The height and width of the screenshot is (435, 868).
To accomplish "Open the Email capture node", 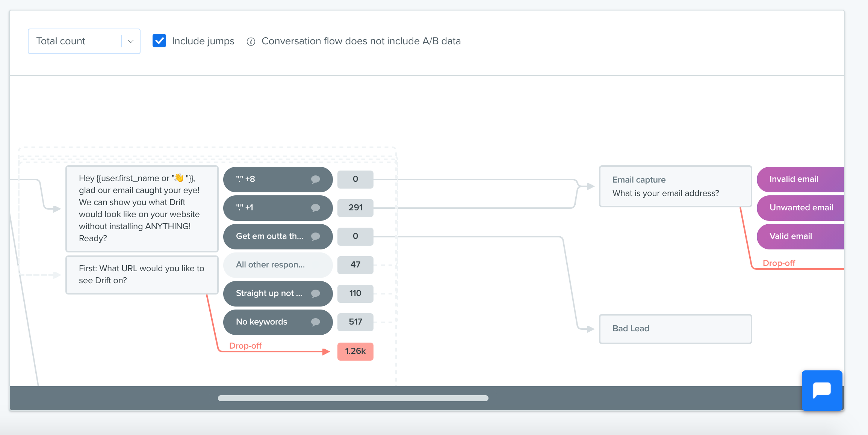I will coord(675,186).
